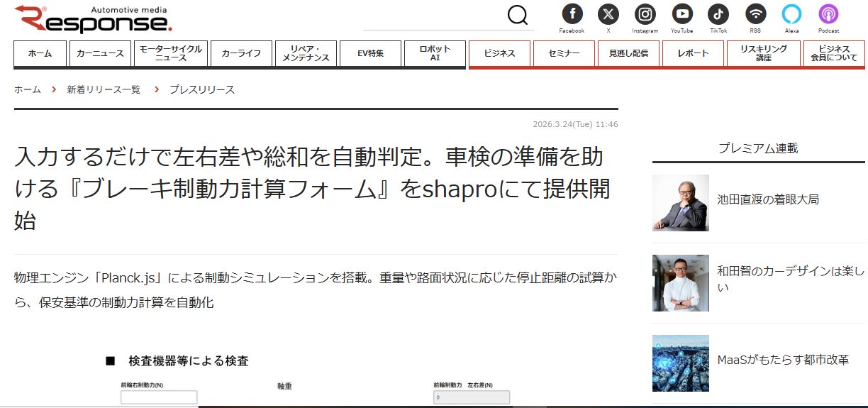Open the EV特集 navigation tab
This screenshot has height=408, width=868.
(370, 53)
